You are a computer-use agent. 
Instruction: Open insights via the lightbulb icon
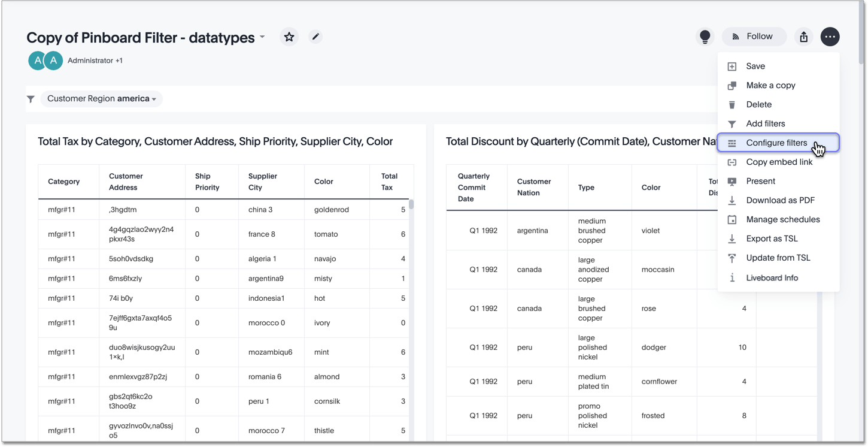coord(705,37)
